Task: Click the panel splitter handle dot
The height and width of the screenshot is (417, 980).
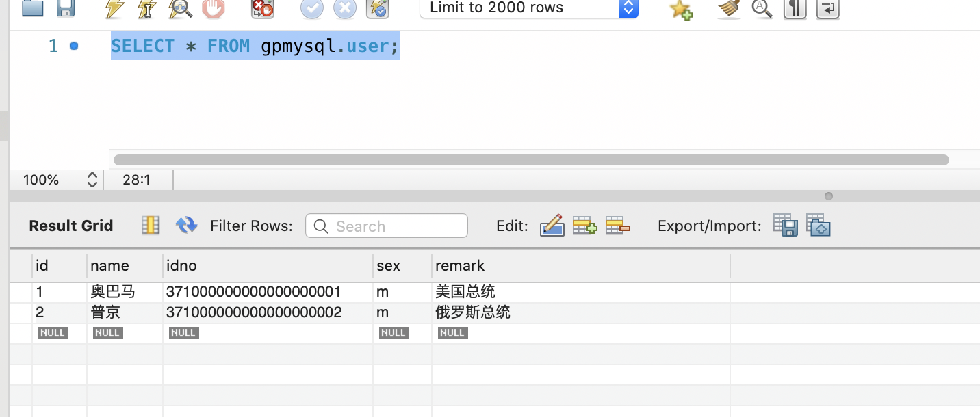Action: [x=829, y=196]
